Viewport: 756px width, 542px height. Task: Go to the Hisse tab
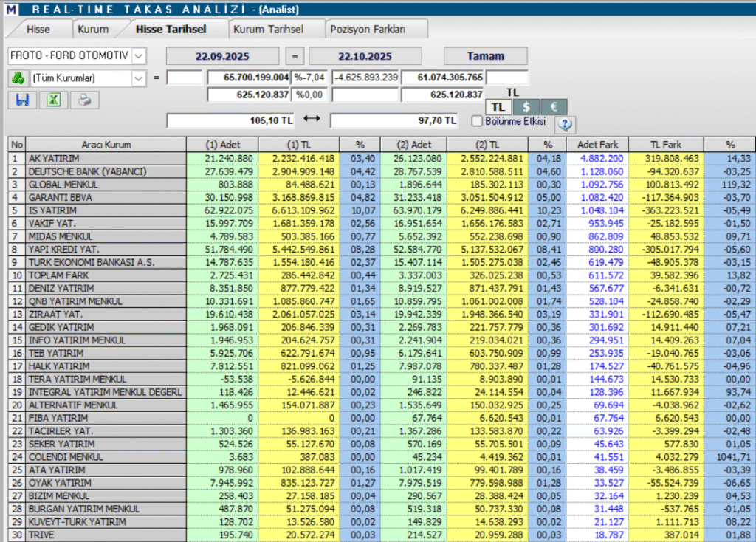coord(38,30)
